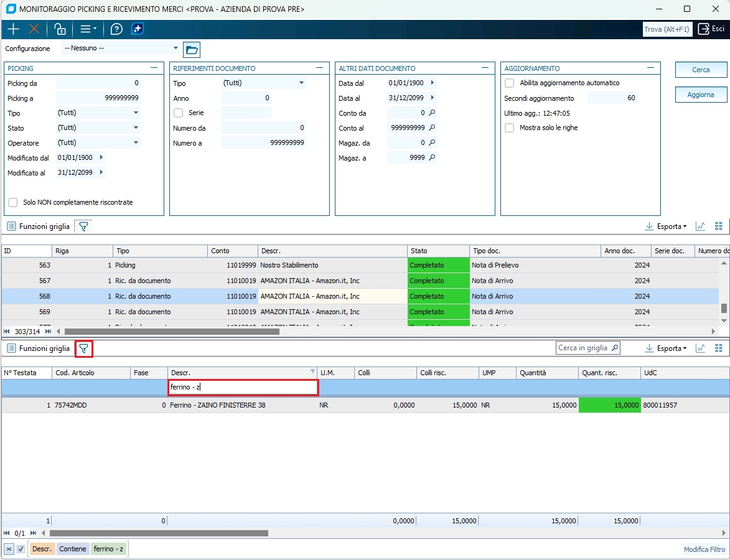Click the magnifier icon next to Conto da

tap(432, 113)
